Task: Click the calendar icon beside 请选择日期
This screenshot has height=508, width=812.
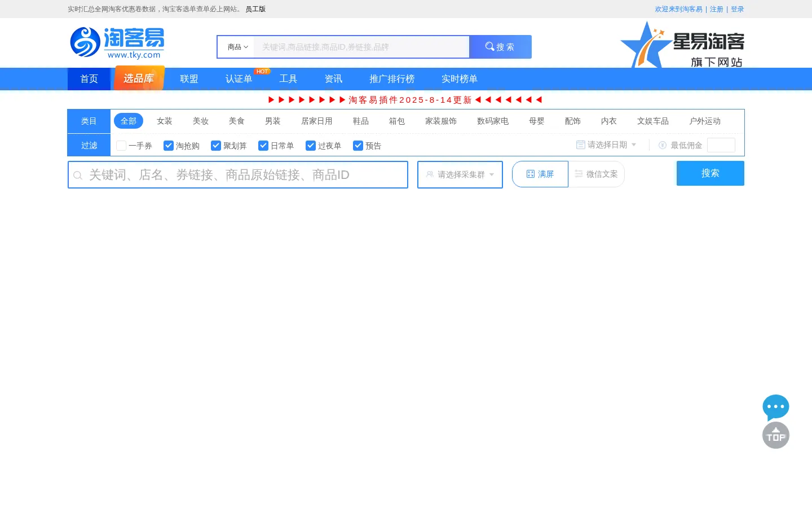Action: pyautogui.click(x=580, y=145)
